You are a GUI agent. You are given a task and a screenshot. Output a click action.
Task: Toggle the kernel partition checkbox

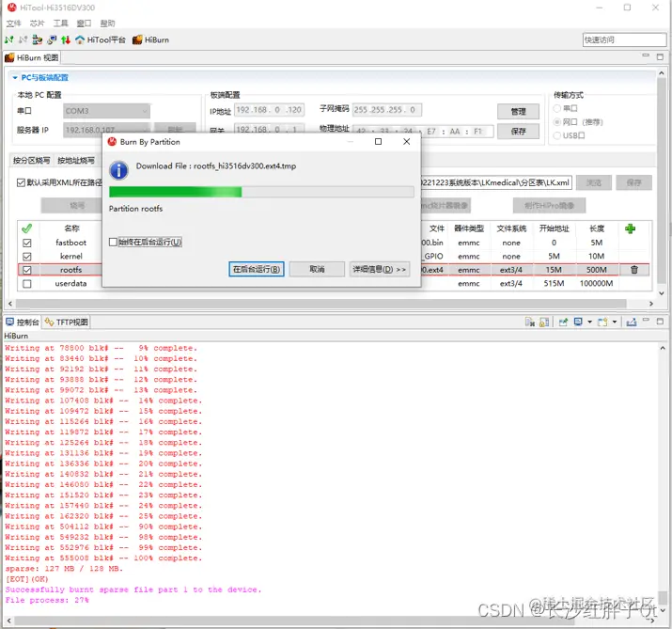tap(27, 257)
